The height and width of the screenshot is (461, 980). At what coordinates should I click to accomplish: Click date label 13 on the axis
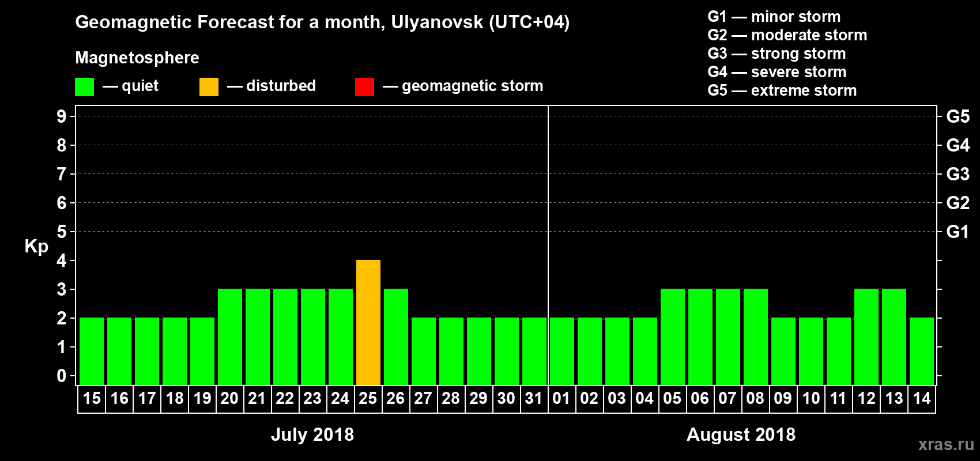pos(894,398)
